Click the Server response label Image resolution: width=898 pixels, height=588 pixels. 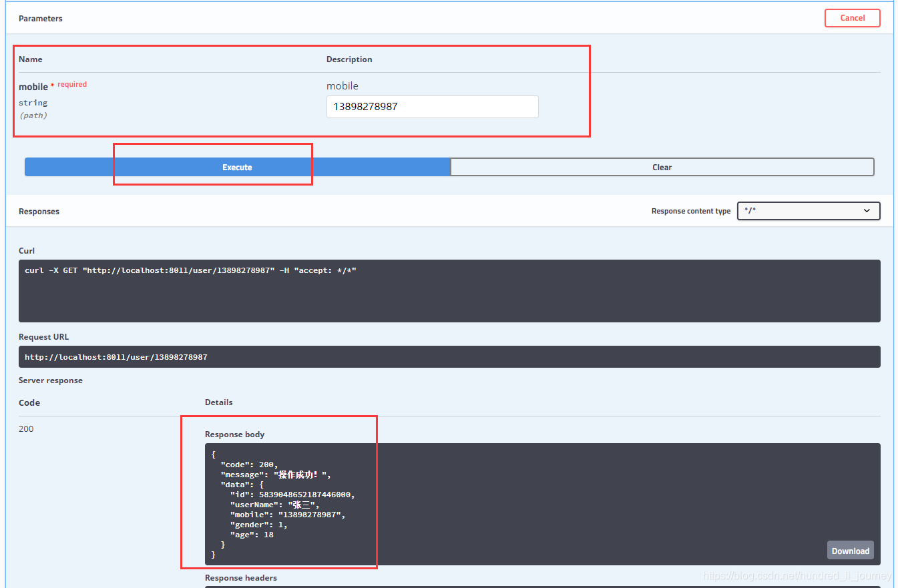pyautogui.click(x=51, y=380)
